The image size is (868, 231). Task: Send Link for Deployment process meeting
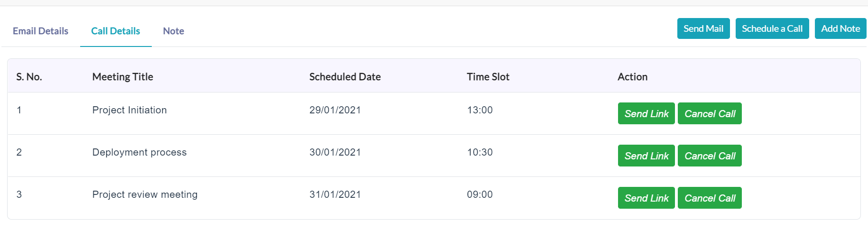[646, 156]
